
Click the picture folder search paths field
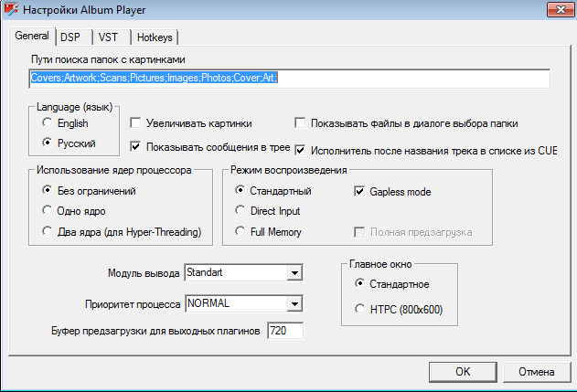click(290, 78)
